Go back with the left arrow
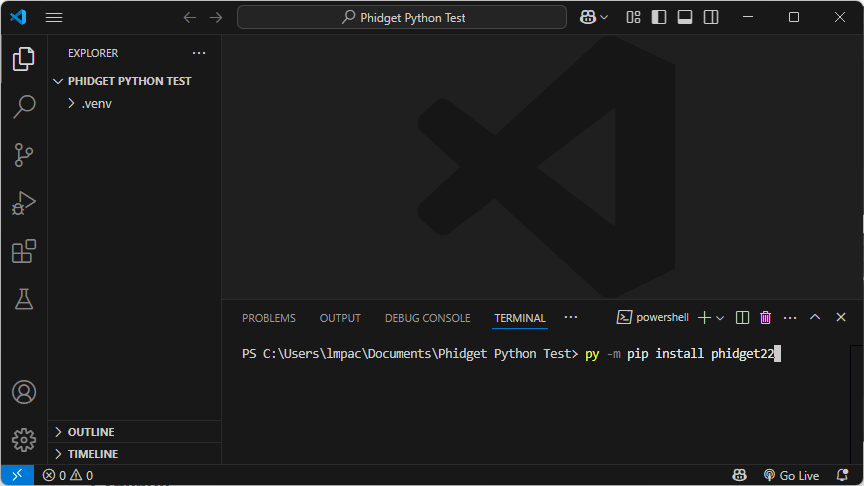 tap(190, 18)
